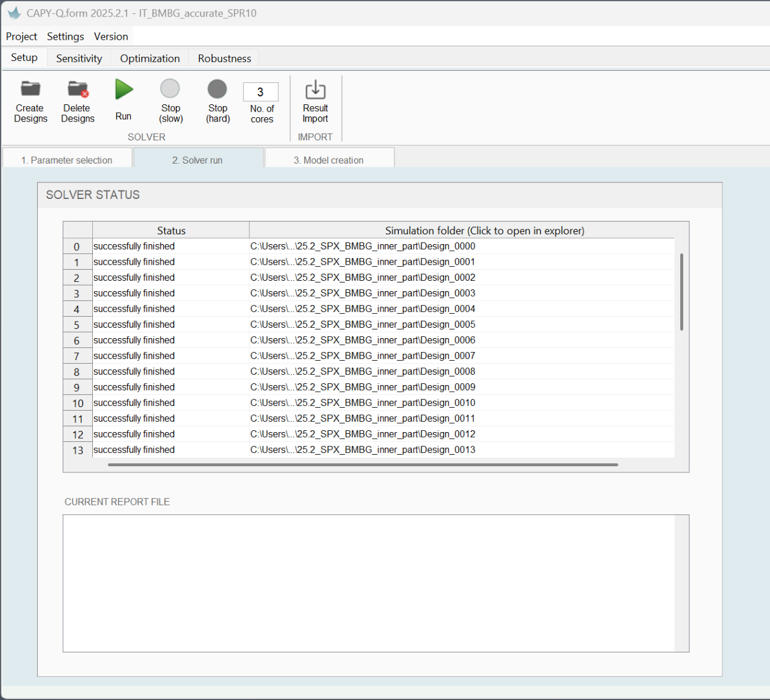
Task: Click the Status column header
Action: (x=171, y=230)
